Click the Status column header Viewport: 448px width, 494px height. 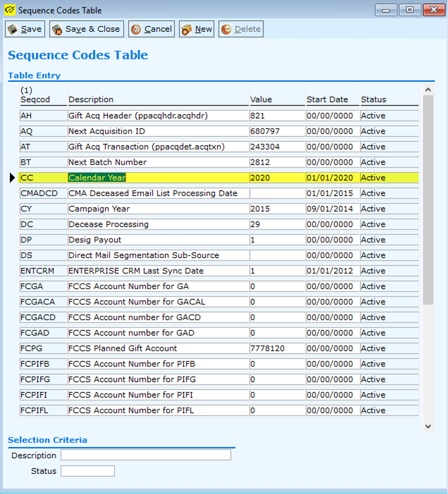tap(374, 100)
